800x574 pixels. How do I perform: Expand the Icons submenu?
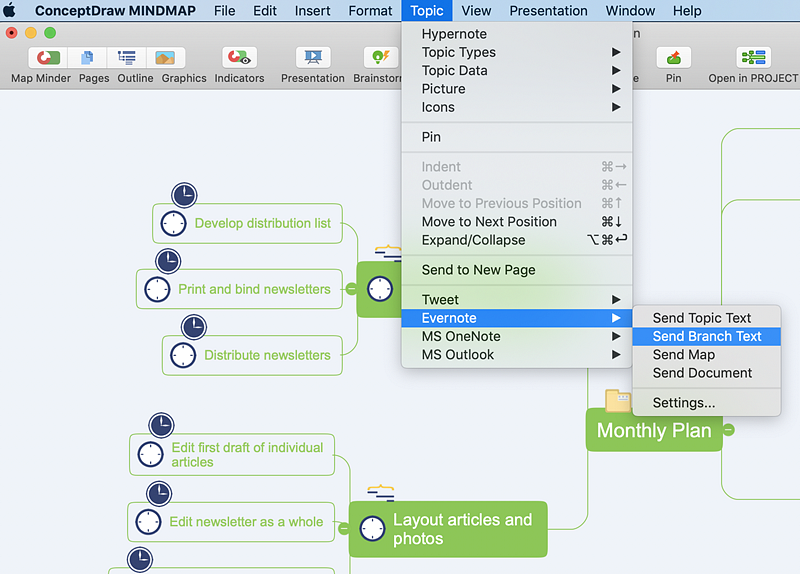(516, 107)
